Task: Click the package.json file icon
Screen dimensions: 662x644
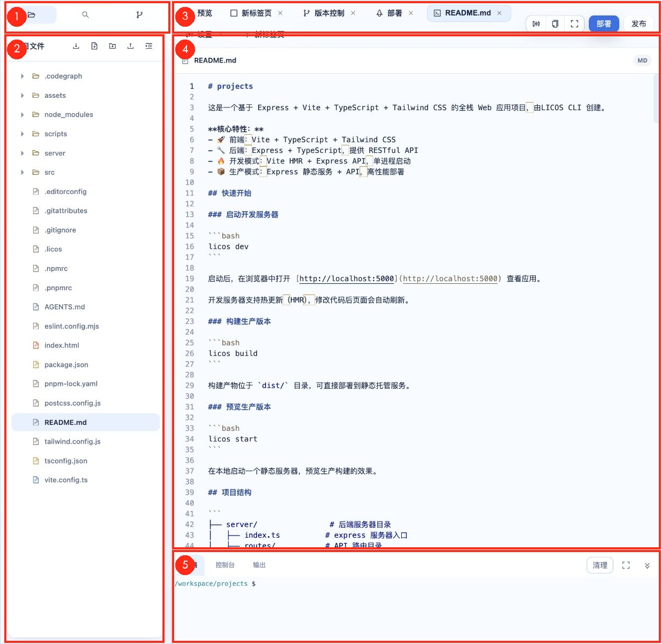Action: (x=36, y=364)
